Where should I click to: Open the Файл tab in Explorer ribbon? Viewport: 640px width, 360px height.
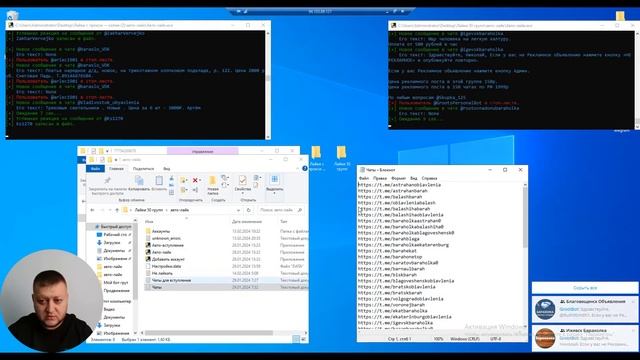96,169
